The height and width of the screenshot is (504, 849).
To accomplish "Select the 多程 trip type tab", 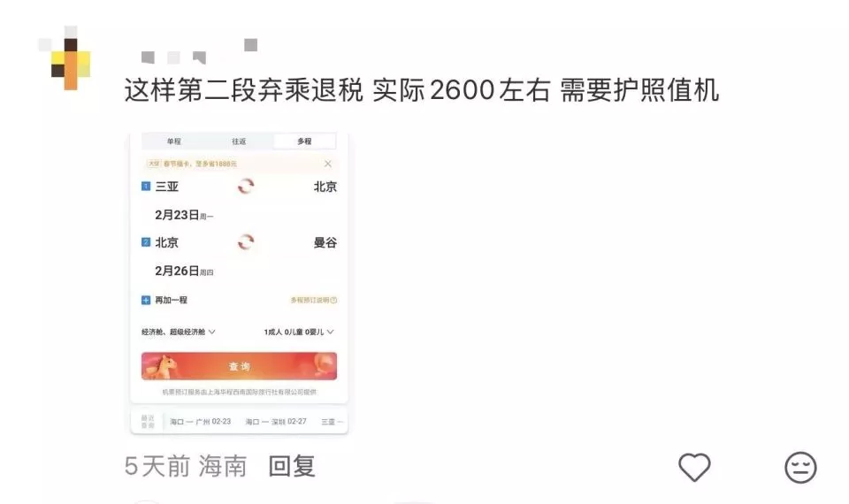I will [x=304, y=141].
